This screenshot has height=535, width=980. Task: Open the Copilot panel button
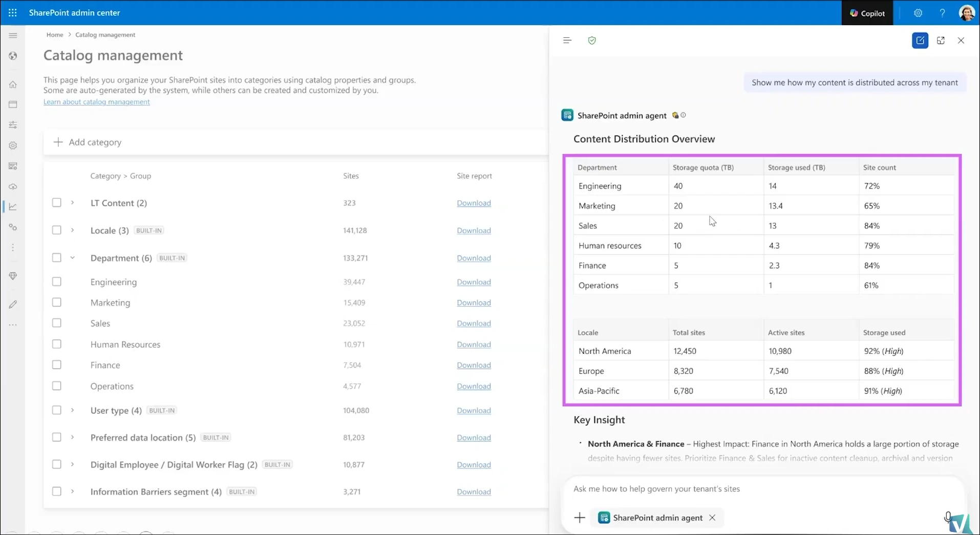867,13
